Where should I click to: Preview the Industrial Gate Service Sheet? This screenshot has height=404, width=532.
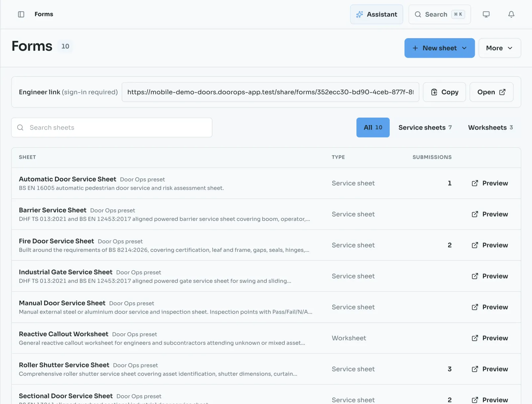tap(490, 276)
